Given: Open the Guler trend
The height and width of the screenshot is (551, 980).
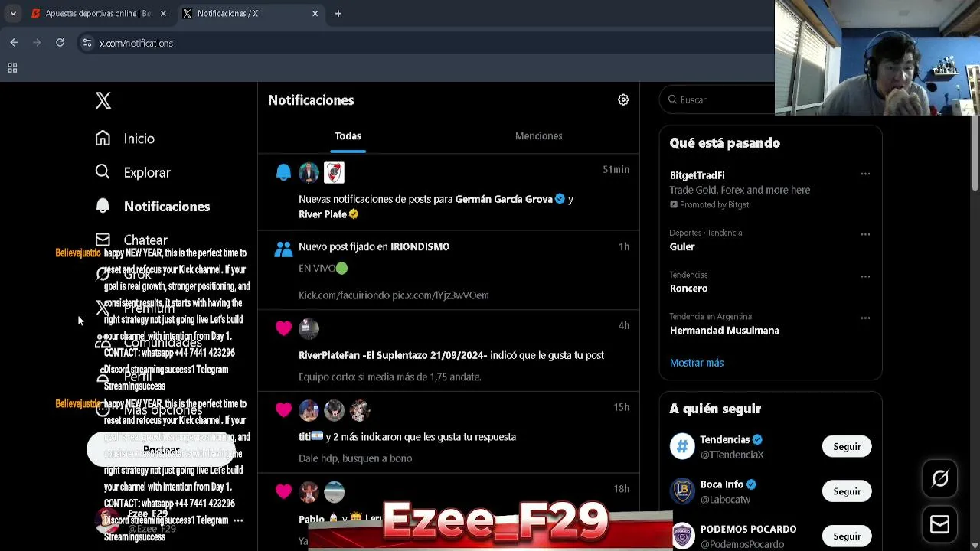Looking at the screenshot, I should click(681, 246).
